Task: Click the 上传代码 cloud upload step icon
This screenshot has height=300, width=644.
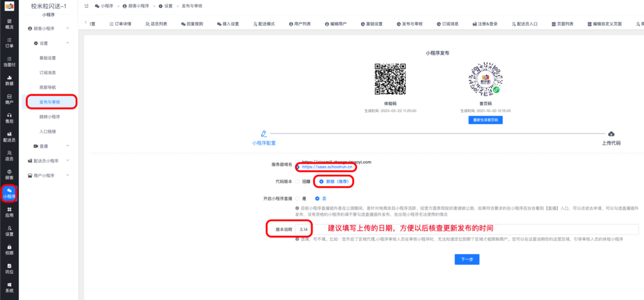Action: [x=611, y=134]
